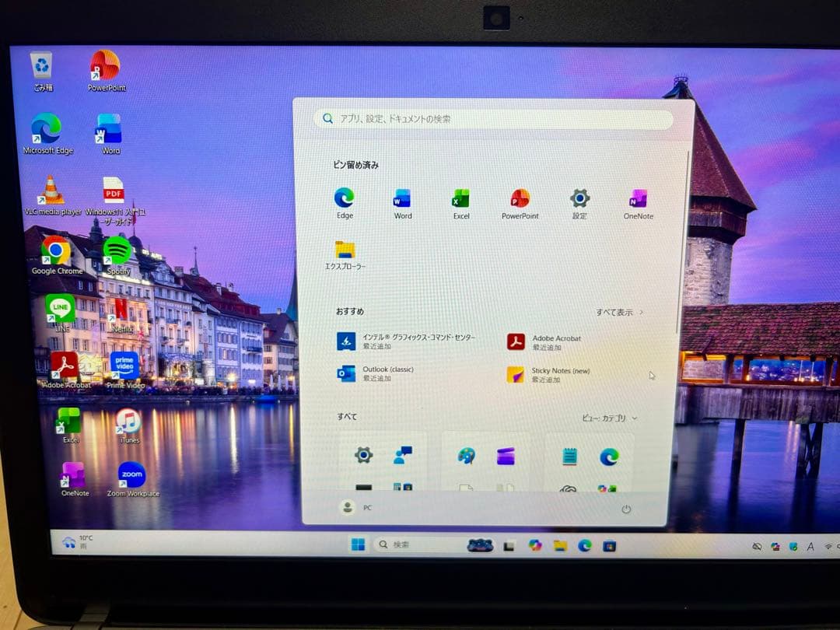Launch Word in pinned section
Screen dimensions: 840x630
(x=403, y=204)
